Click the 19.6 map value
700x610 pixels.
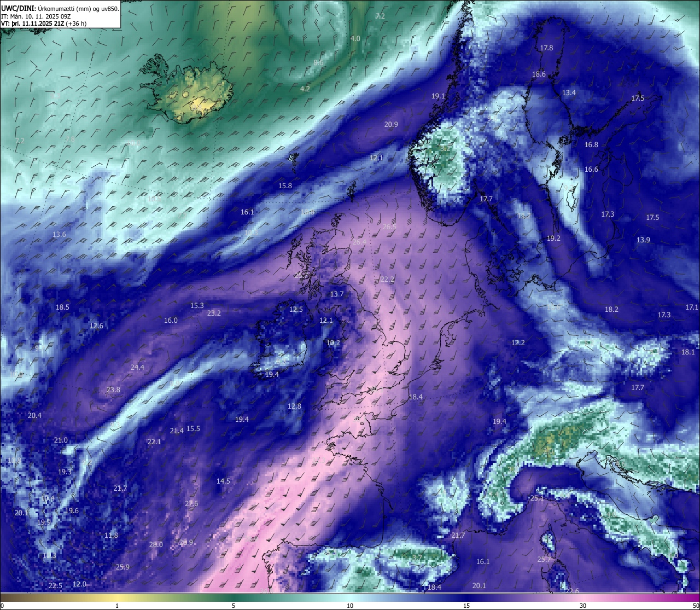[x=72, y=511]
